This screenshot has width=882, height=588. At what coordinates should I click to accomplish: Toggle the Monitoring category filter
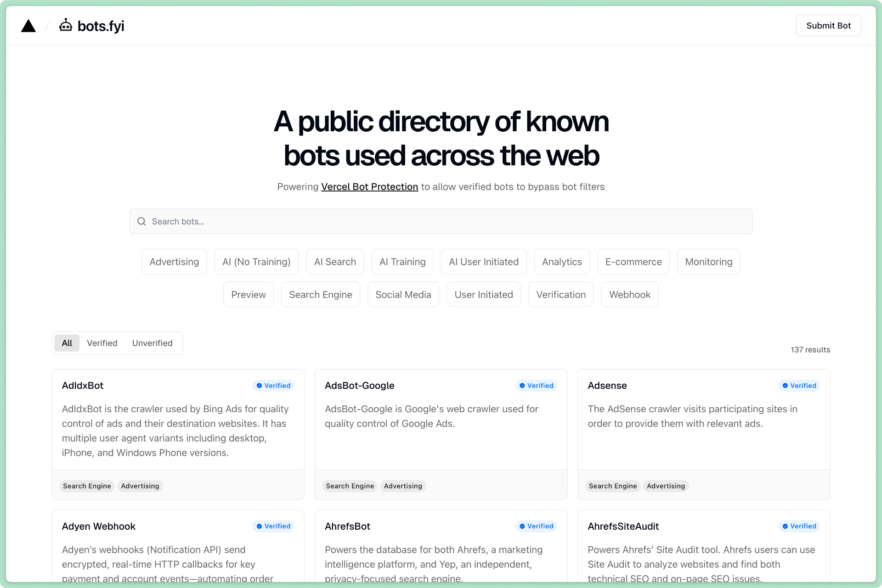[x=708, y=262]
